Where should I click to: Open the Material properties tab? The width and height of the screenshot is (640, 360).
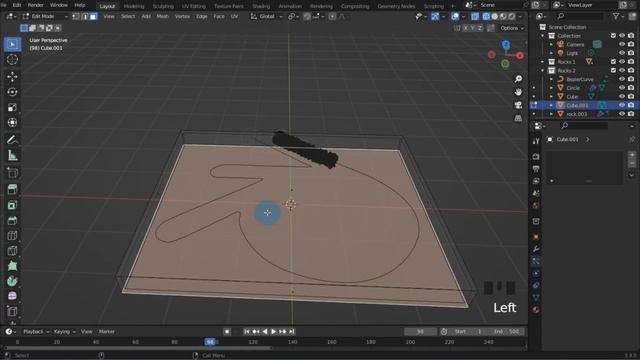click(536, 310)
